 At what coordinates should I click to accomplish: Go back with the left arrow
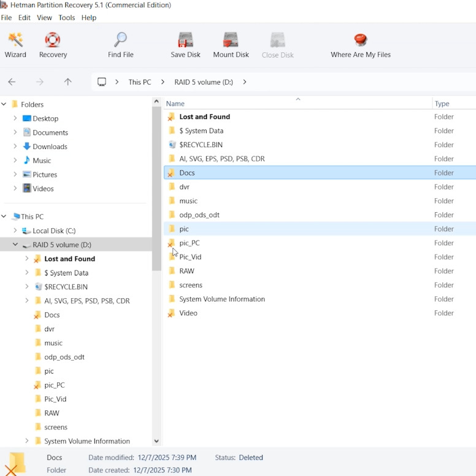[12, 82]
